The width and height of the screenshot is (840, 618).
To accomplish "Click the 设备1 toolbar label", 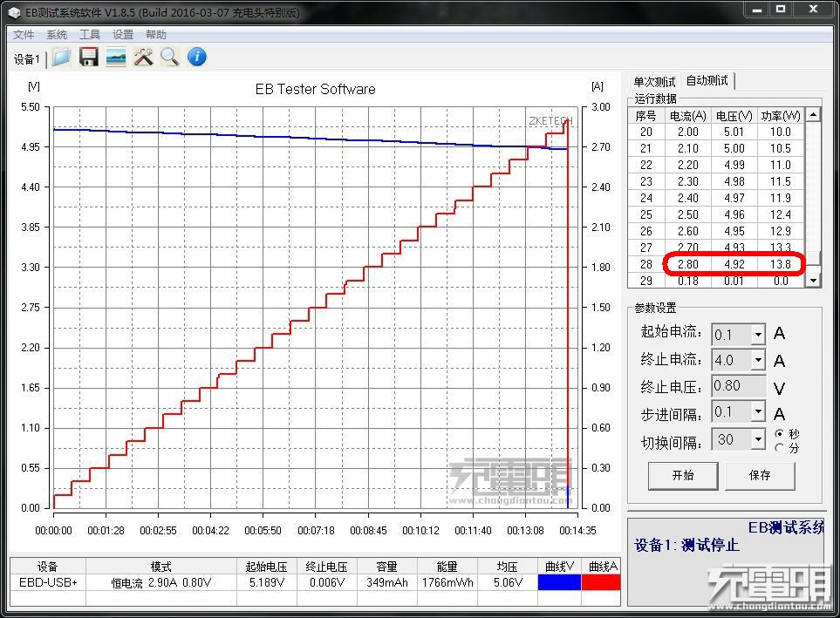I will (26, 59).
